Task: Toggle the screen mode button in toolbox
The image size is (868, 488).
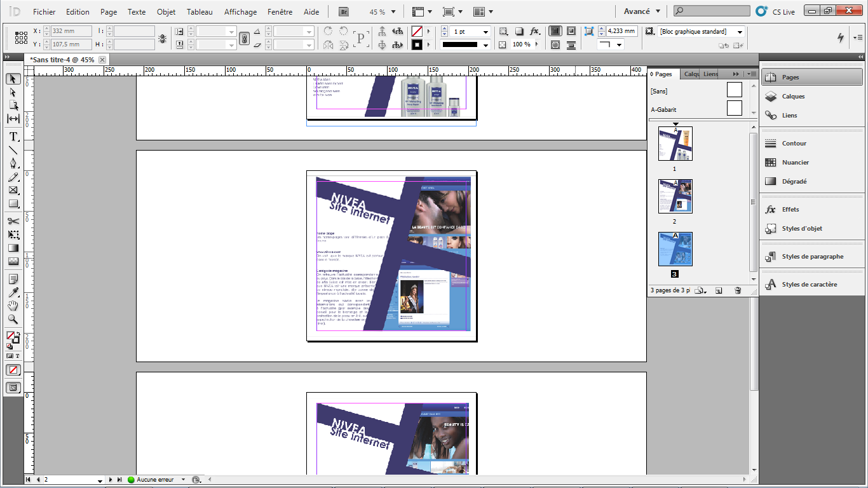Action: (13, 388)
